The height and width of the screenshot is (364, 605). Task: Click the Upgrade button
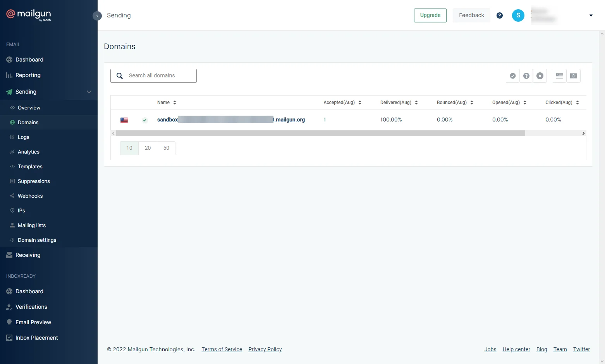click(x=430, y=15)
